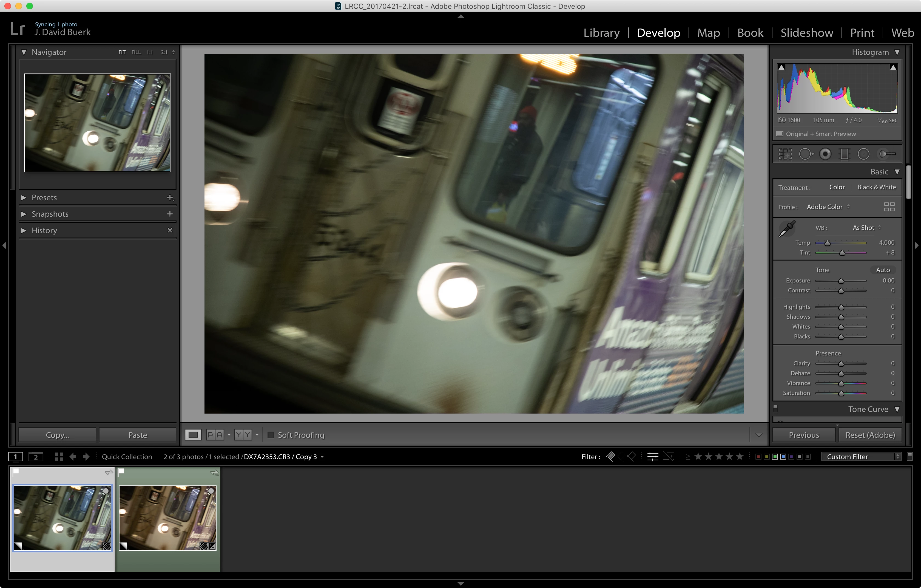
Task: Click the Exposure slider handle
Action: coord(841,281)
